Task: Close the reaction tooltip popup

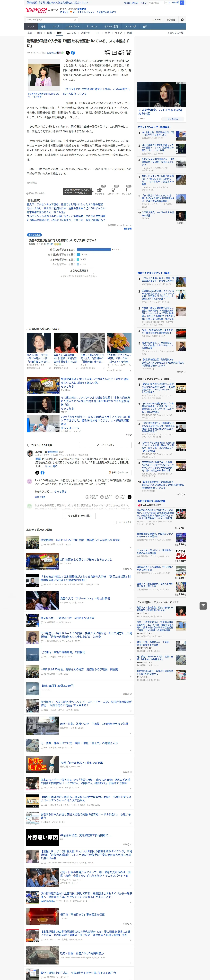Action: point(91,189)
